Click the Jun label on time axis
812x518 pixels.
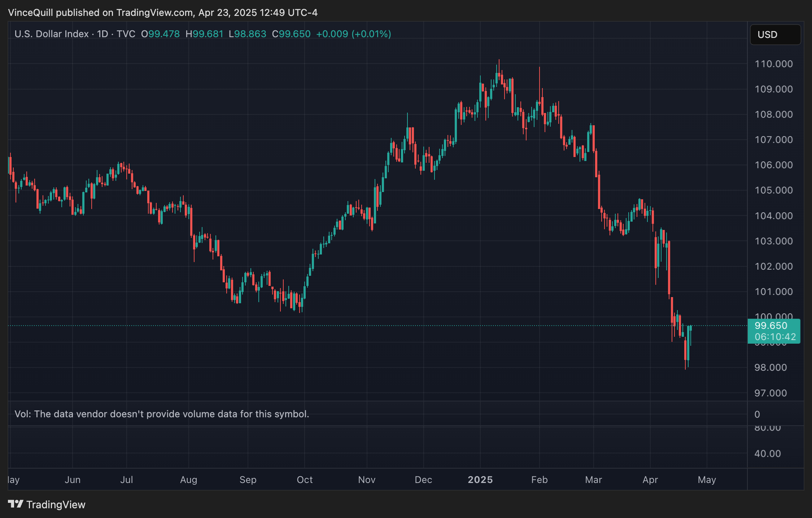point(73,480)
